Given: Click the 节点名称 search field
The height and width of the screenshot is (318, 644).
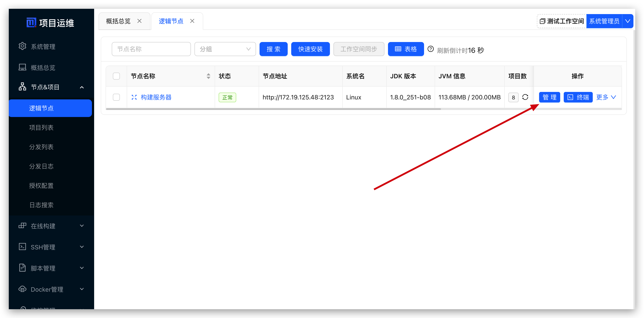Looking at the screenshot, I should (151, 49).
